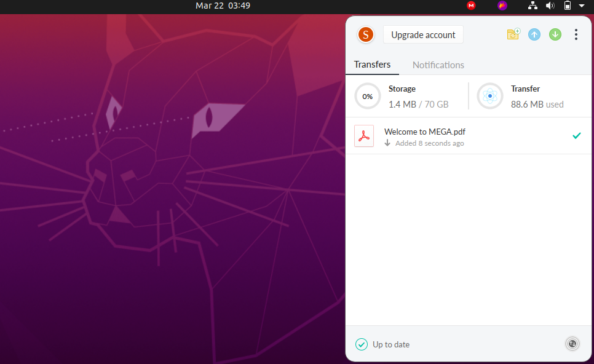The width and height of the screenshot is (594, 364).
Task: Click the battery icon in top bar
Action: [x=568, y=6]
